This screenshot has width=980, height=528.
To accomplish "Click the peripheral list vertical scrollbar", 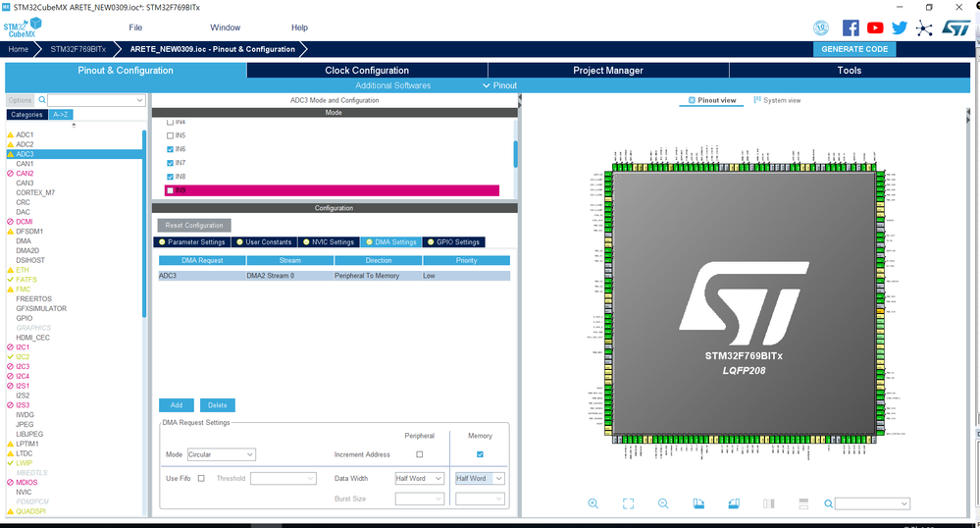I will [x=144, y=224].
